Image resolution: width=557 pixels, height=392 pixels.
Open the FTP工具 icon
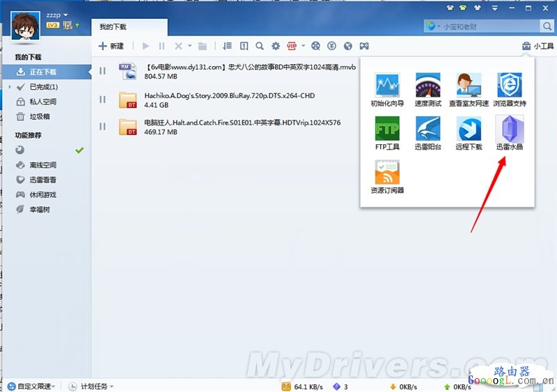click(387, 132)
